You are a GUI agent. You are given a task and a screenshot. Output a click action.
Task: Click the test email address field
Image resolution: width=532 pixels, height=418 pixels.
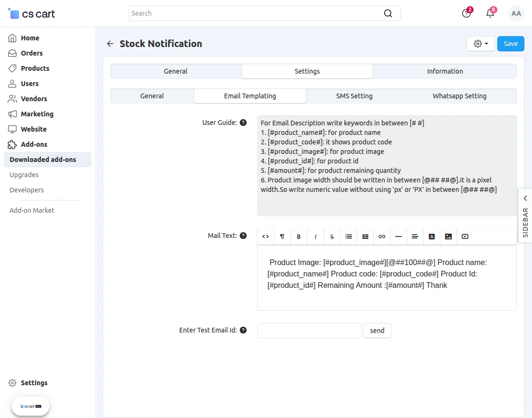pos(309,330)
